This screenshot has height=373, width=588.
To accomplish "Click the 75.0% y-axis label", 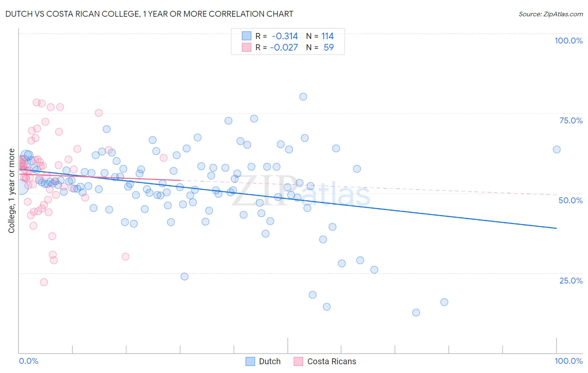I will click(x=571, y=120).
